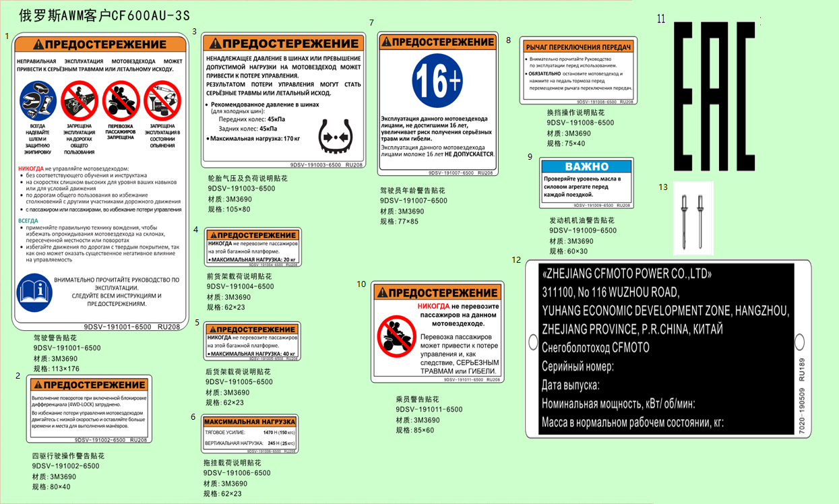Viewport: 839px width, 504px height.
Task: Select the ПРЕДОСТЕРЕЖЕНИЕ header on label 2
Action: (89, 385)
